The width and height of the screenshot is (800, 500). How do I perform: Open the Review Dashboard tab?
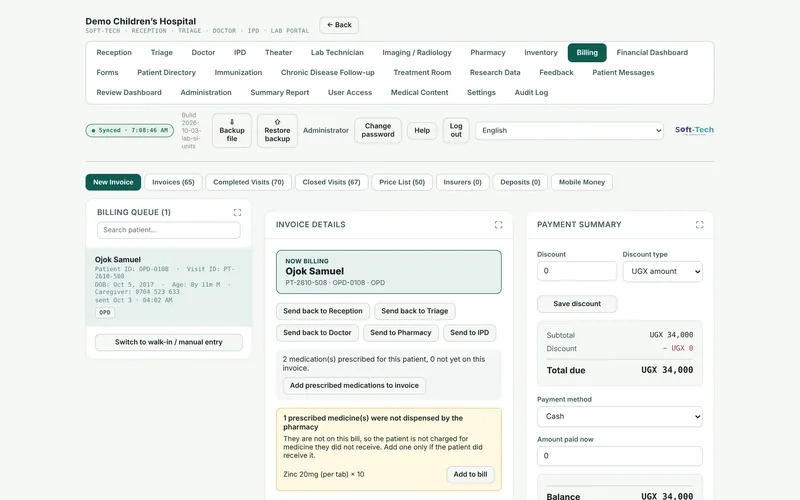129,92
